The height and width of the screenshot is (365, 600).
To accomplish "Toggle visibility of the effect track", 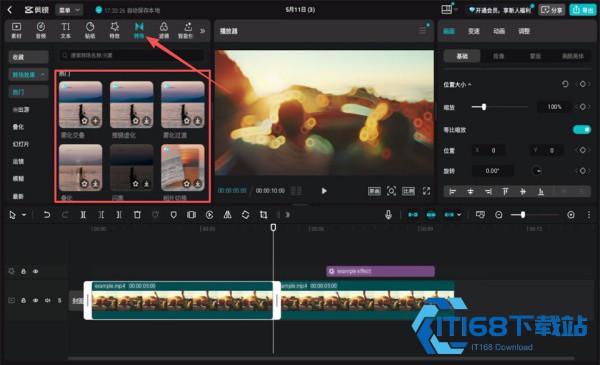I will point(36,271).
